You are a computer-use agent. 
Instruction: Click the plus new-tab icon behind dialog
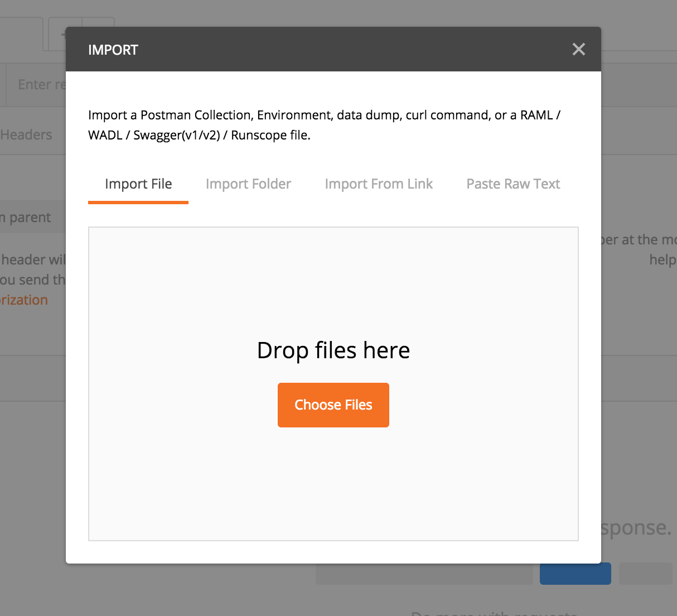click(x=62, y=35)
